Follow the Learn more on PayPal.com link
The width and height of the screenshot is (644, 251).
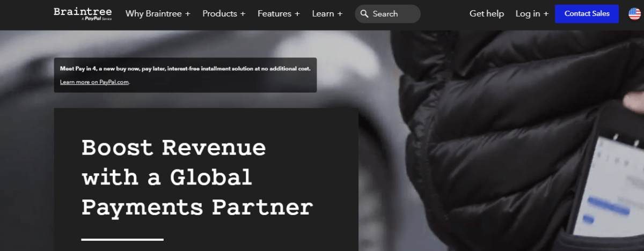click(x=95, y=82)
